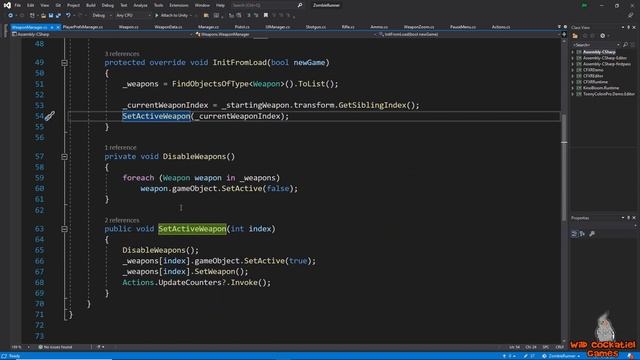Click the screwdriver quick actions icon
This screenshot has height=360, width=640.
[x=50, y=116]
